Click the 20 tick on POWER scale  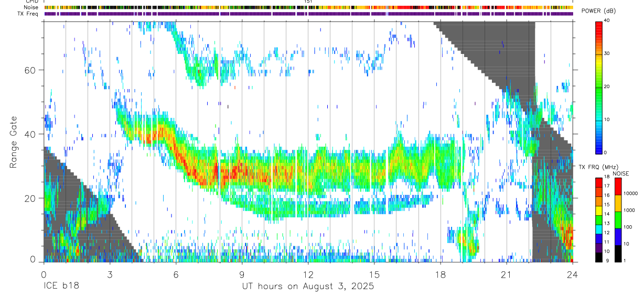tap(608, 87)
